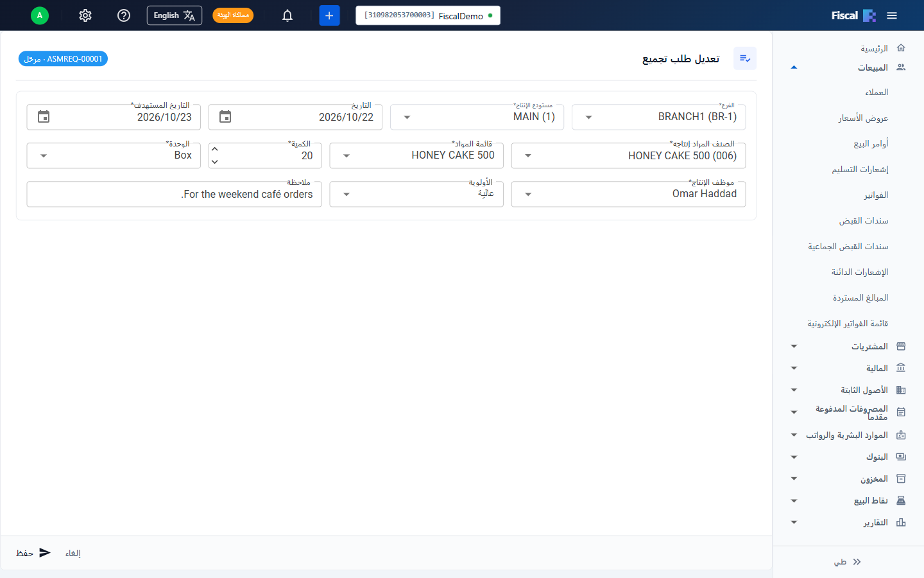Decrease quantity with the down arrow
The image size is (924, 578).
(x=215, y=162)
